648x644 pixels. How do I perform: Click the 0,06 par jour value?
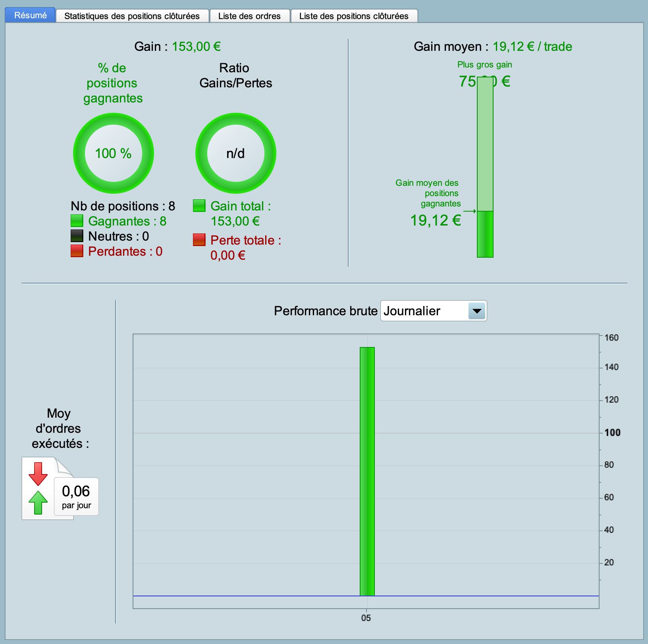tap(76, 496)
